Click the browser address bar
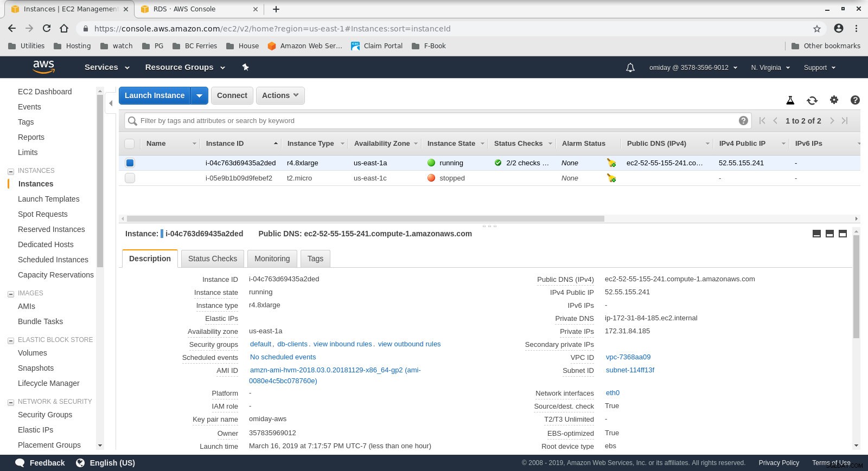 pyautogui.click(x=450, y=29)
